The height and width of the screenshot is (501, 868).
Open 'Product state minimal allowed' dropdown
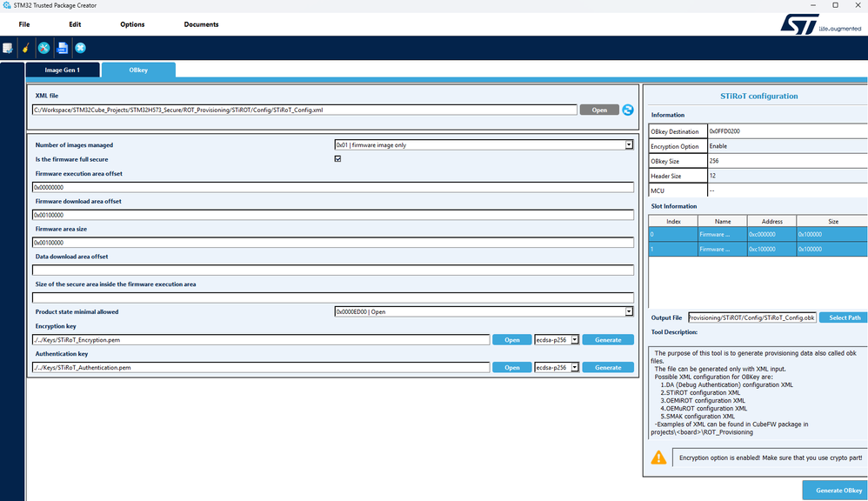pos(629,311)
